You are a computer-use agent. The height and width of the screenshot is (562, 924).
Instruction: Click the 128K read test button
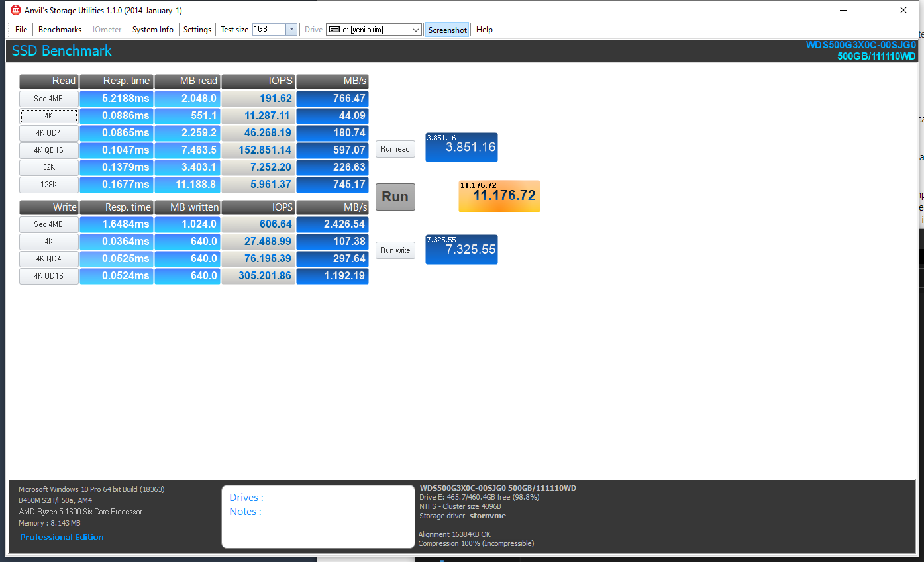click(49, 185)
